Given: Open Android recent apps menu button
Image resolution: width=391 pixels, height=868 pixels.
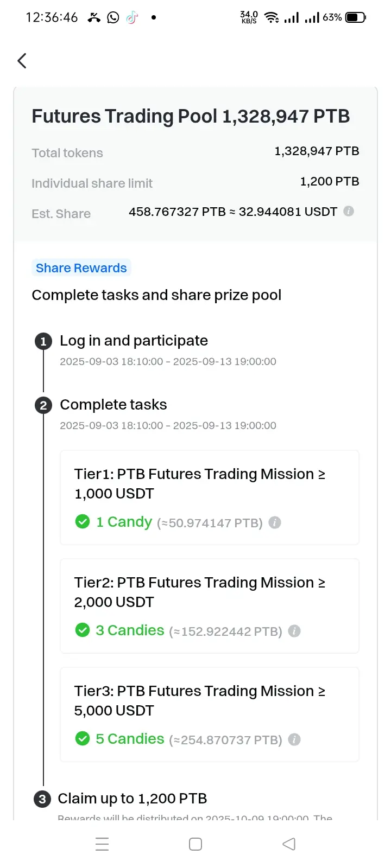Looking at the screenshot, I should 102,844.
